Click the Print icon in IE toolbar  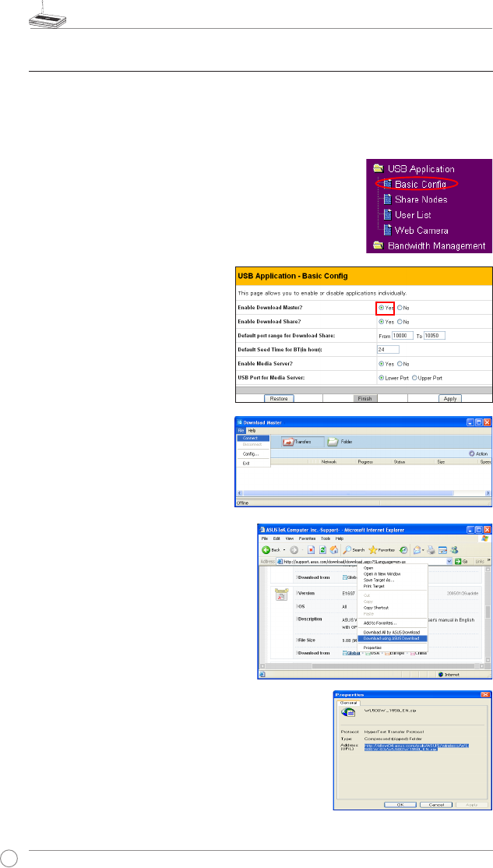431,549
